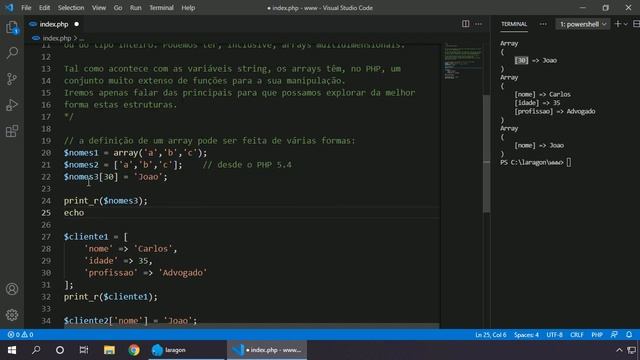Click the PHP file icon in breadcrumb

click(36, 38)
